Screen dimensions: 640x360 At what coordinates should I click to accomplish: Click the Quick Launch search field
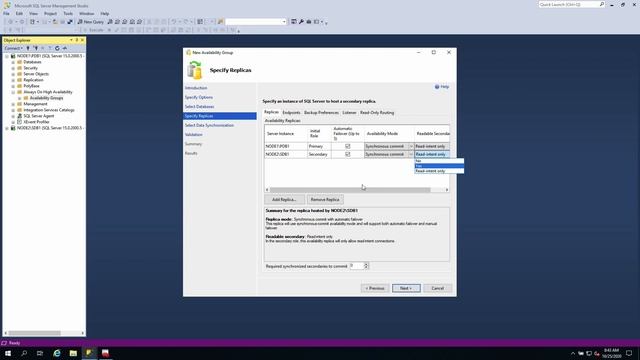(x=569, y=4)
